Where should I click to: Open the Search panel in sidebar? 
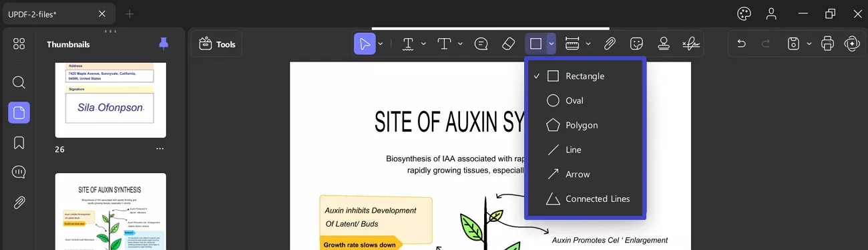[x=19, y=82]
